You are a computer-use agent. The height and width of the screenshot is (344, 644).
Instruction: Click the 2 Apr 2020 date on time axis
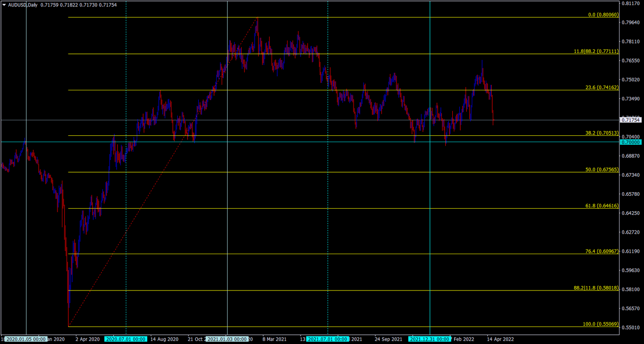88,340
